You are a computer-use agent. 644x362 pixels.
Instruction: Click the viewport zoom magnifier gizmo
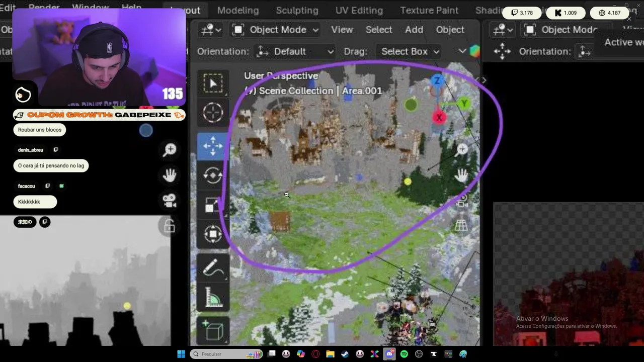462,149
